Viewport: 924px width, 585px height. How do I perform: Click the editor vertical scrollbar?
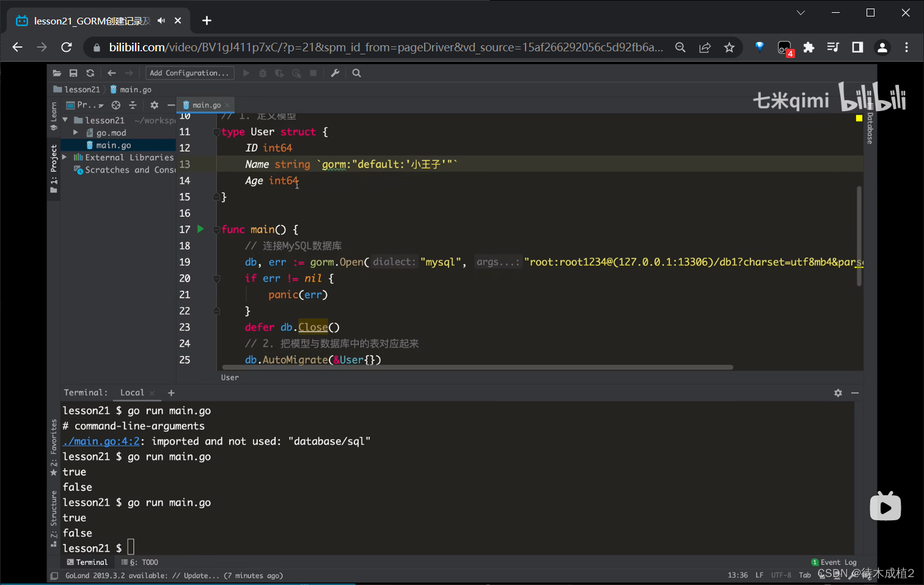[x=859, y=236]
